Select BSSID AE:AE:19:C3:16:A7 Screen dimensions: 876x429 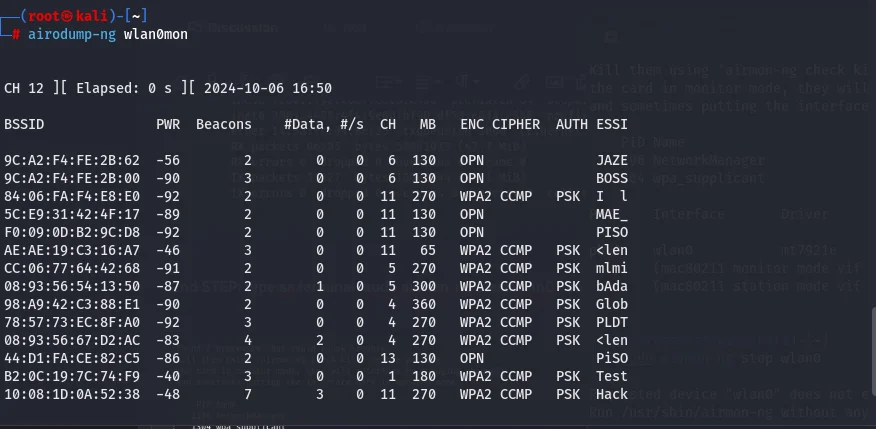(x=72, y=251)
